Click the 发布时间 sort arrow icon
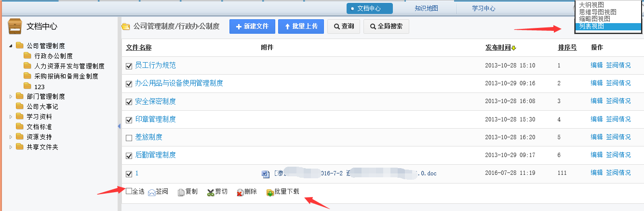644x211 pixels. (514, 48)
